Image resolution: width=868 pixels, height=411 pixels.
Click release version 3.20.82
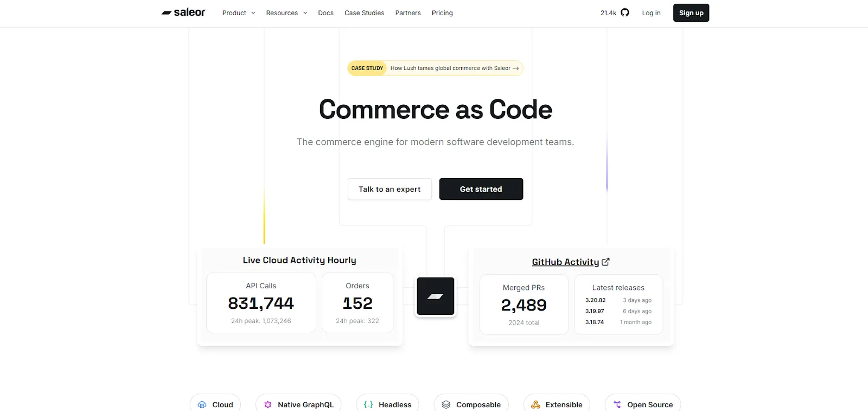point(595,300)
